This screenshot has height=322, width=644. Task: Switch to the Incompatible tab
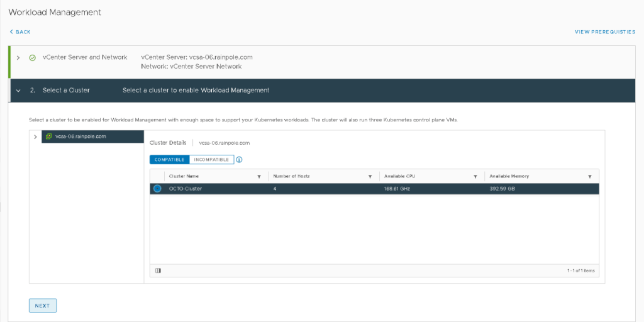211,160
